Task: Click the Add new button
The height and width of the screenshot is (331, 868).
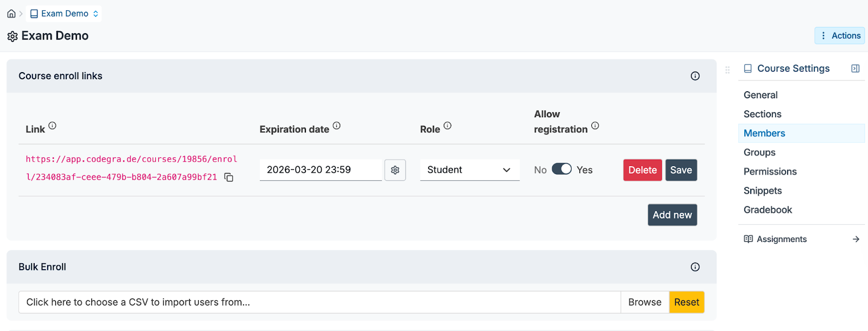Action: 672,215
